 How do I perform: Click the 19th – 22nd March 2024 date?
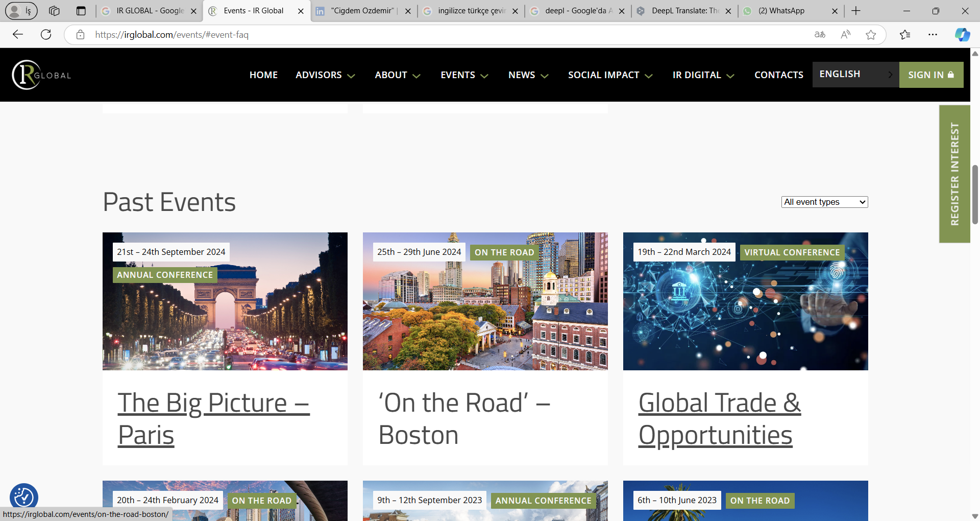[684, 252]
